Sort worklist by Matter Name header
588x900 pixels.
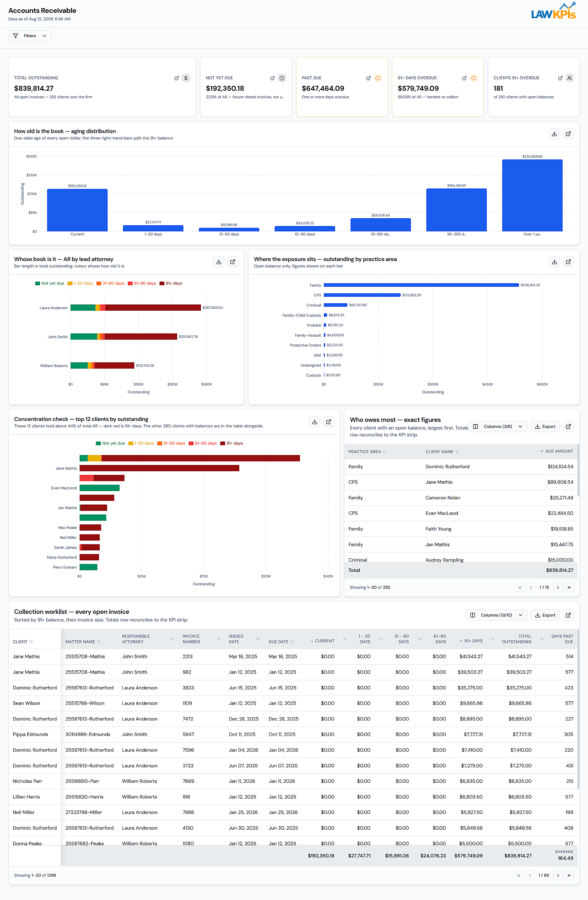83,642
